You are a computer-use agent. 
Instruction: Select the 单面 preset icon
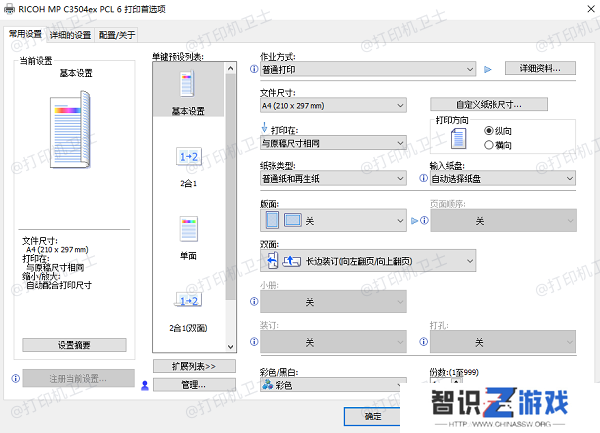coord(189,229)
